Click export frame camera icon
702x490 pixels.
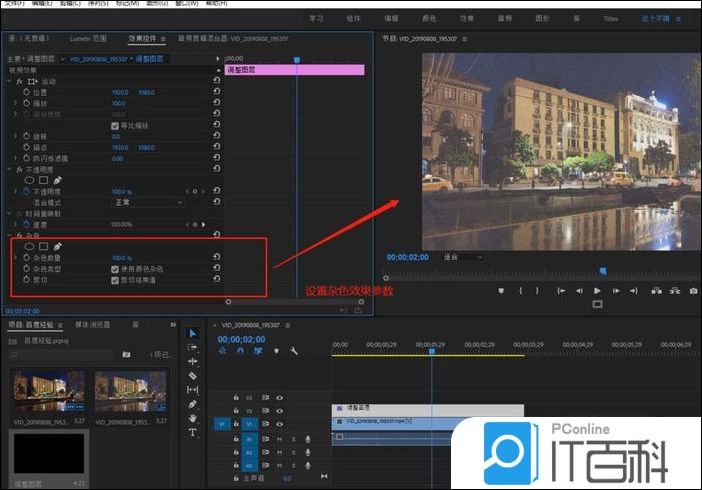coord(693,290)
